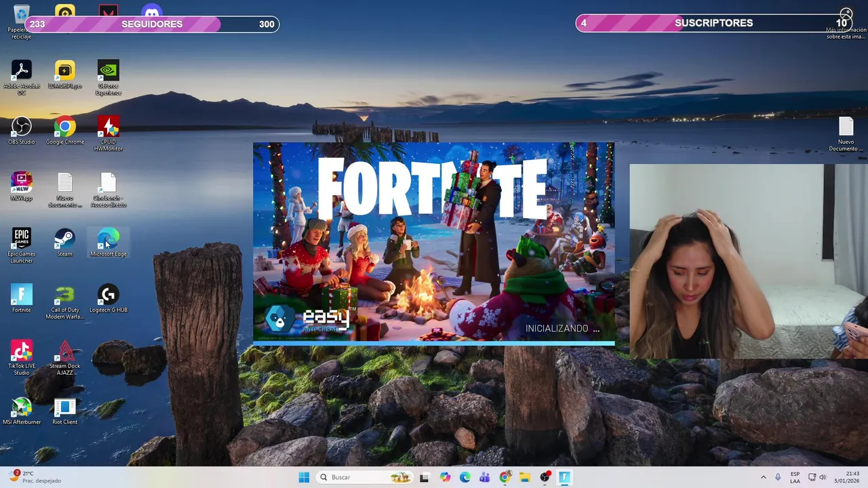Open the clock and date flyout
This screenshot has height=488, width=868.
click(x=846, y=477)
